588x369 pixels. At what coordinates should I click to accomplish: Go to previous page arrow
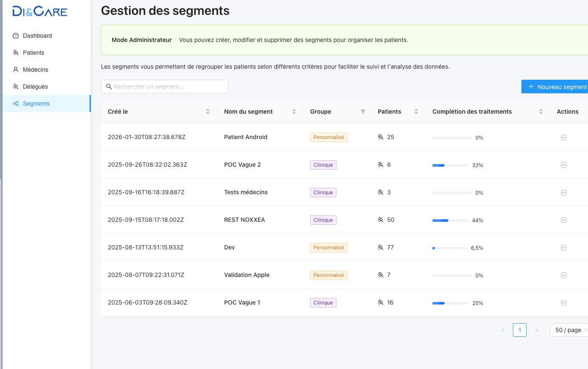pos(503,330)
